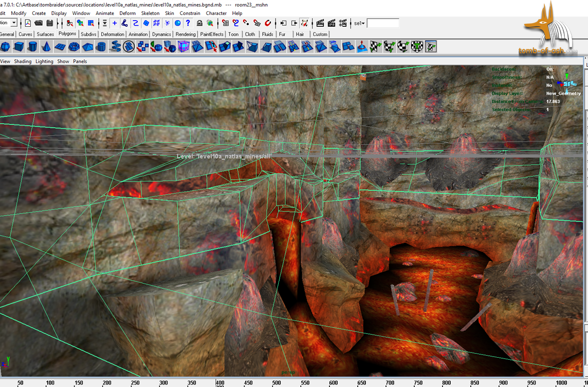Toggle Snap to Curves magnet
The image size is (588, 387).
point(235,23)
